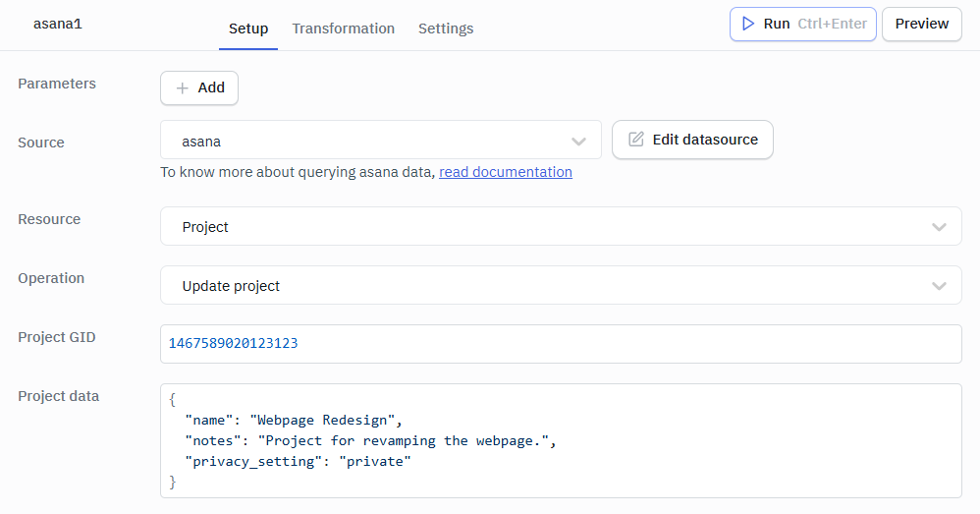This screenshot has height=514, width=980.
Task: Click inside the Project data JSON editor
Action: (561, 441)
